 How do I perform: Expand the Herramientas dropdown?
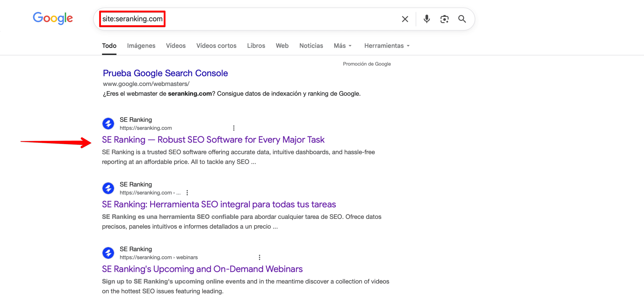coord(387,46)
